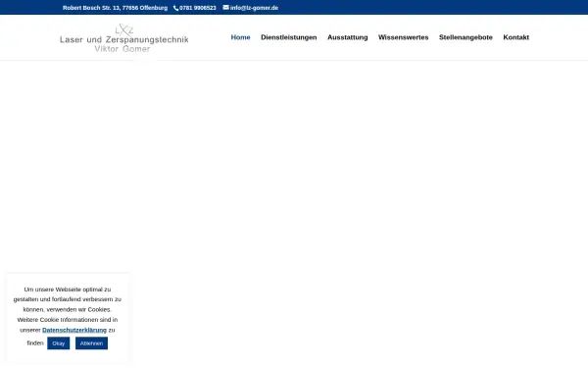Click the phone icon beside 0781 9906523
Image resolution: width=588 pixels, height=368 pixels.
[x=175, y=8]
